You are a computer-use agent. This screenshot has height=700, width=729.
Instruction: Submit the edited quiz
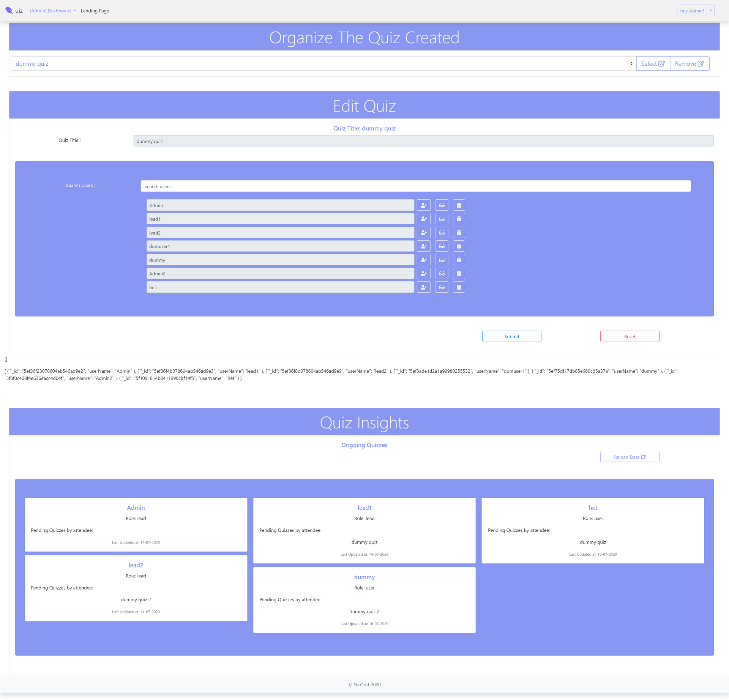click(511, 337)
